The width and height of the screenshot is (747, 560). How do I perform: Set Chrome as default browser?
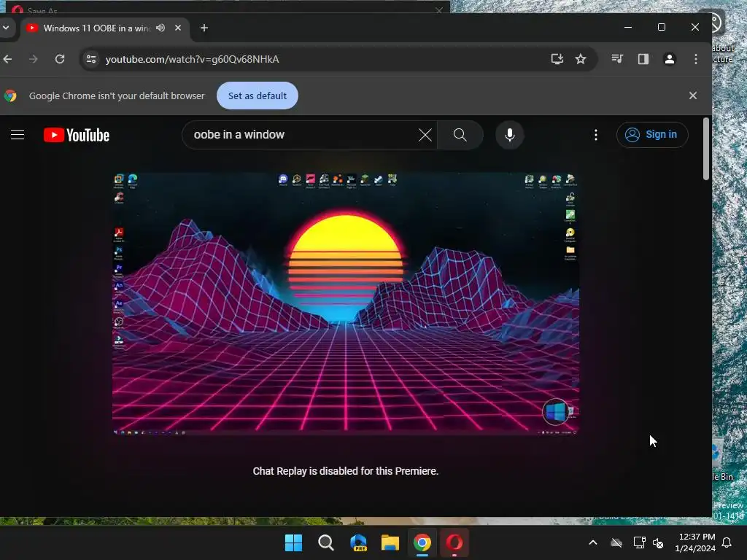tap(258, 96)
